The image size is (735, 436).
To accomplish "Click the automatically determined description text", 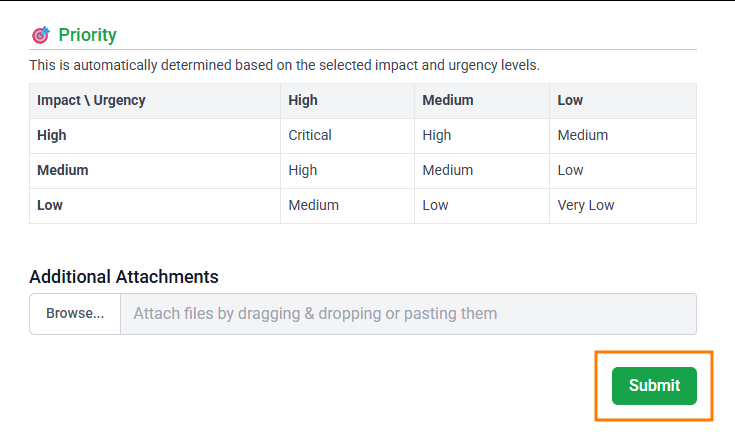I will click(284, 65).
